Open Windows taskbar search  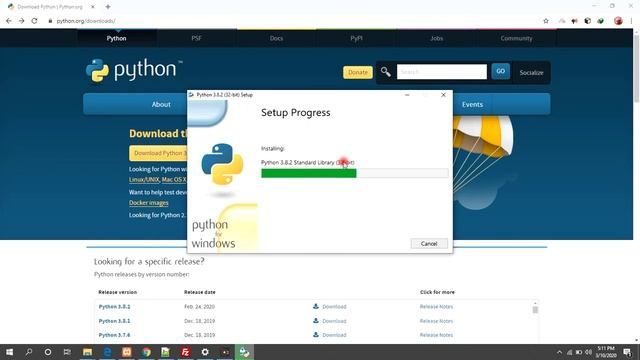click(29, 352)
